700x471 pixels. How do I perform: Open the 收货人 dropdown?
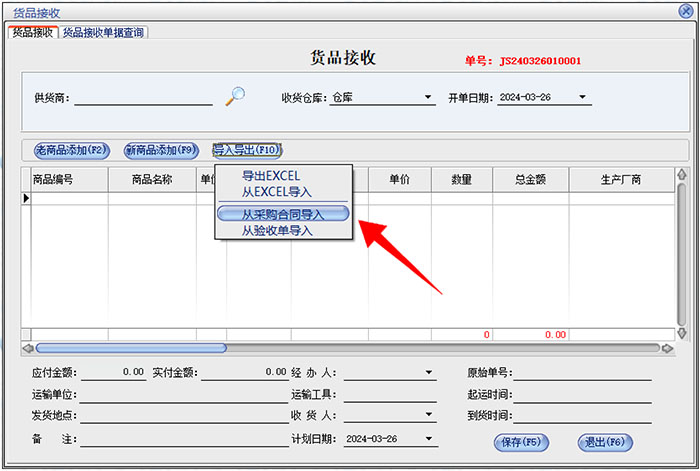(429, 416)
